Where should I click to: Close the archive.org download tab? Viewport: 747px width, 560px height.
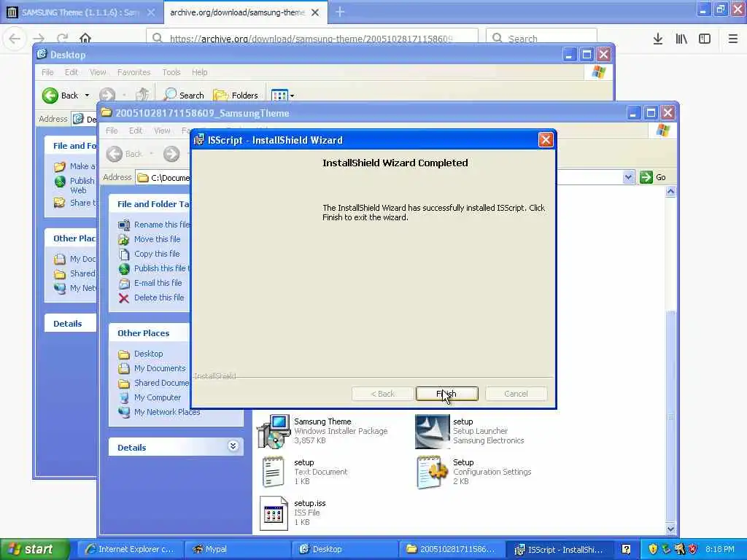(x=315, y=12)
